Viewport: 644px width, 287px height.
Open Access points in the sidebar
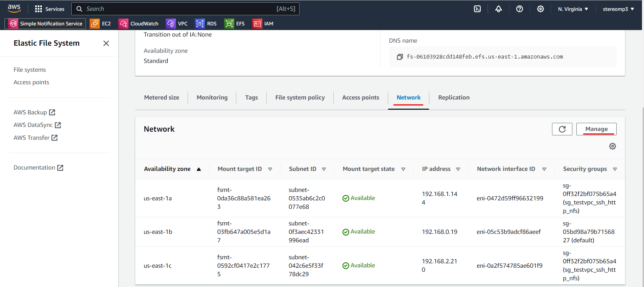point(31,82)
